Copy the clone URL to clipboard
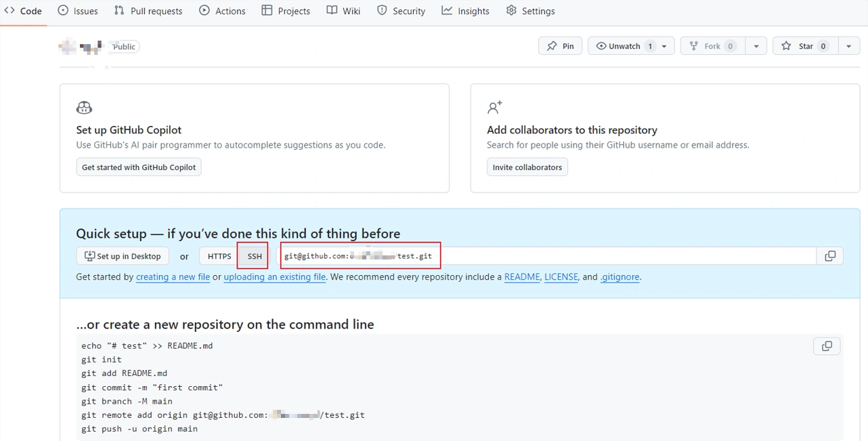868x441 pixels. point(830,256)
